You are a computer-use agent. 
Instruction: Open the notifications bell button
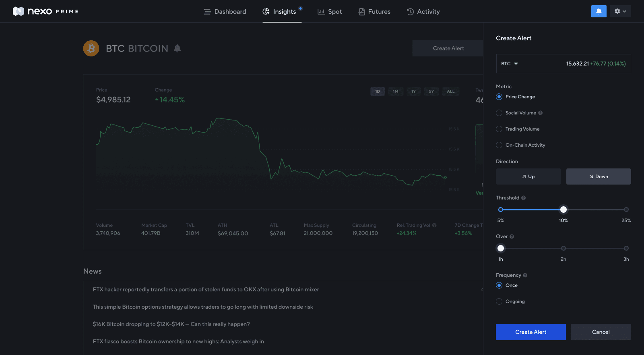click(599, 11)
